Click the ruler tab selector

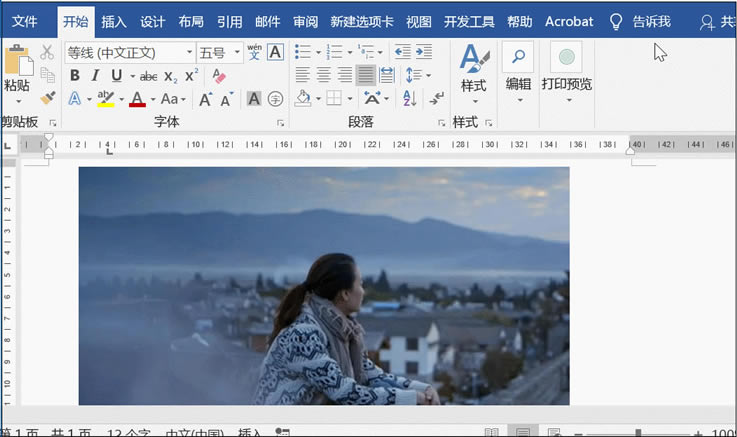pos(8,145)
